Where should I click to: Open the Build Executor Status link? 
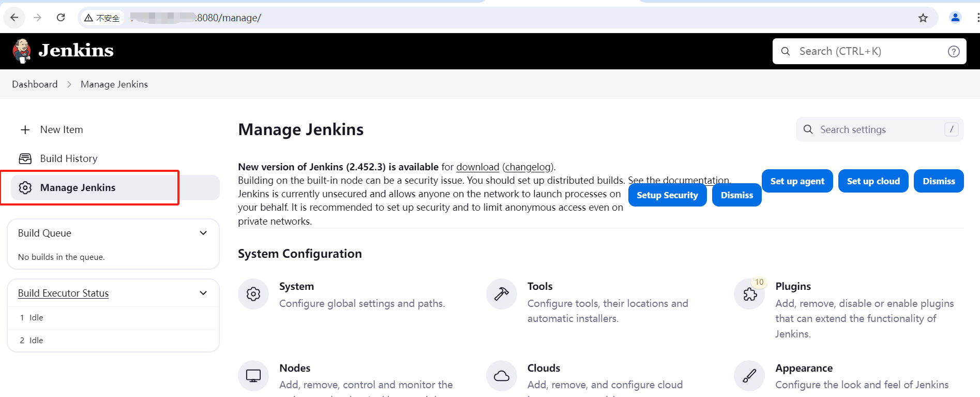[63, 293]
